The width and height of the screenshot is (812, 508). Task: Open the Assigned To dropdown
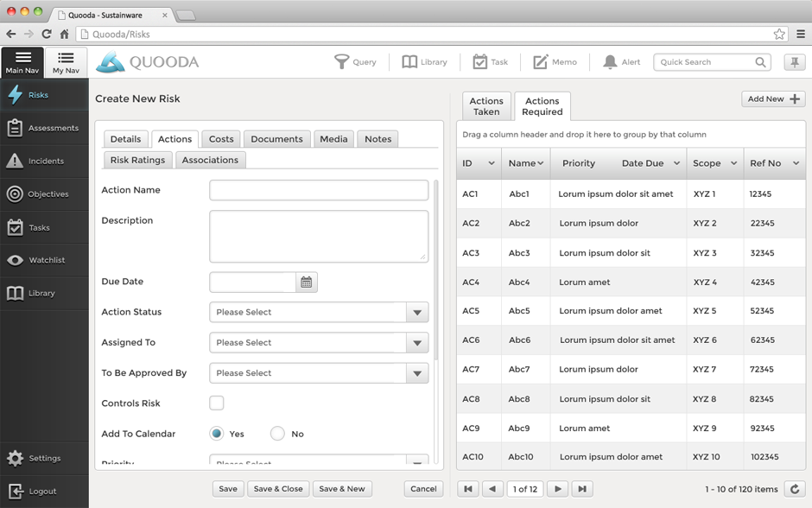[417, 343]
